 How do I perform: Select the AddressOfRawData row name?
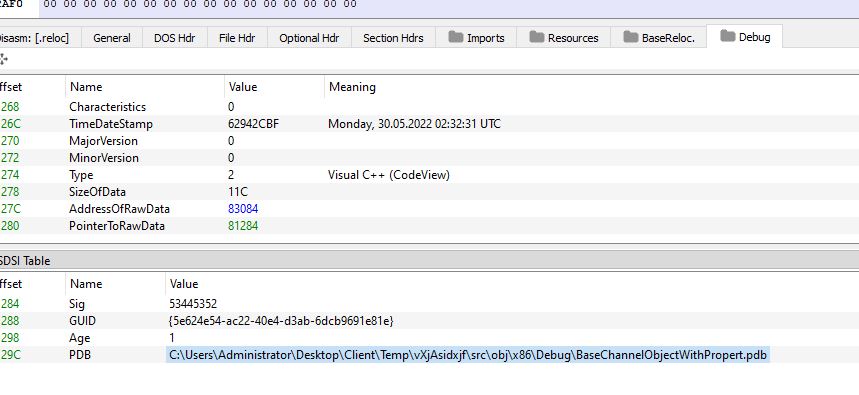point(119,209)
